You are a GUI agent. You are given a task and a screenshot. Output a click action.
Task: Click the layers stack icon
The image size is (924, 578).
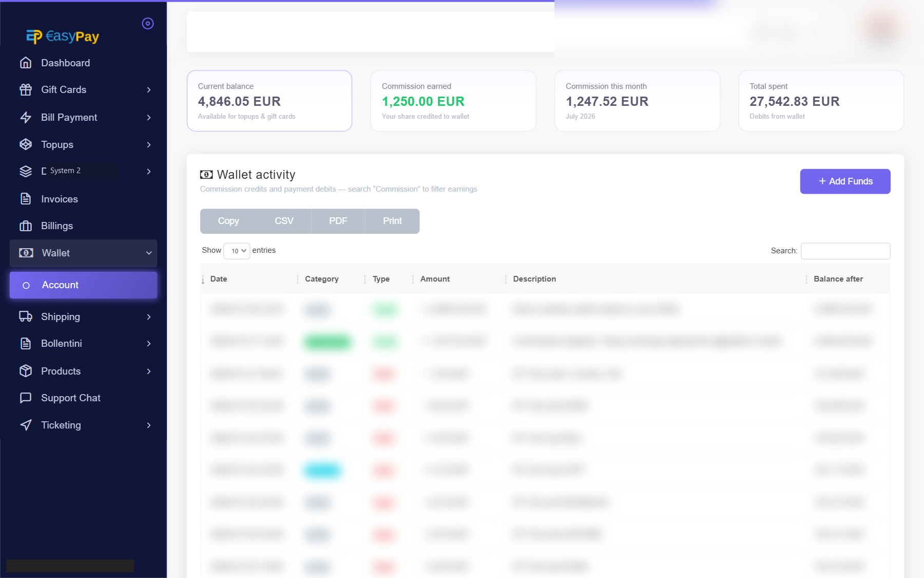26,171
